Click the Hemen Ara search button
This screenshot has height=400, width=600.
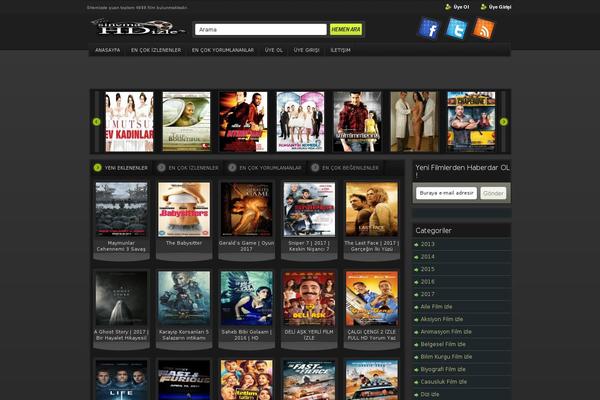[346, 29]
